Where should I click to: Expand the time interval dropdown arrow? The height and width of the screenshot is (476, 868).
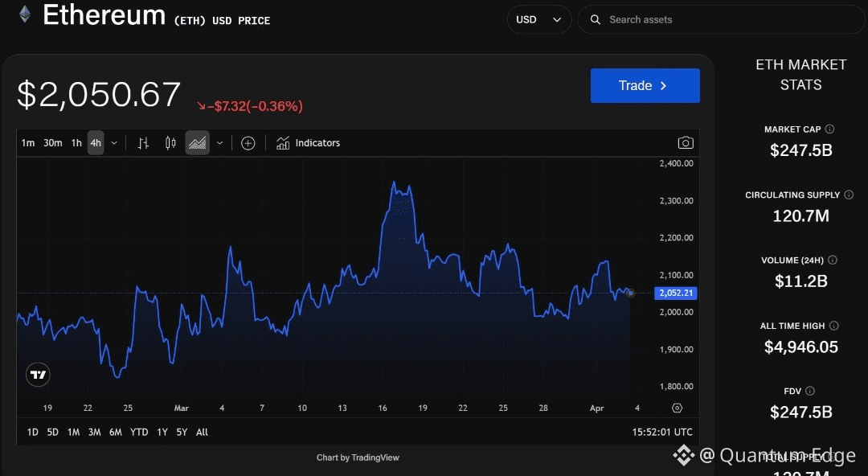pyautogui.click(x=114, y=143)
